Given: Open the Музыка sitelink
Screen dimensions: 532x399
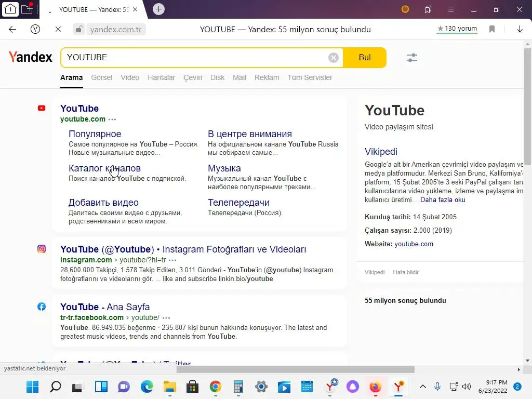Looking at the screenshot, I should click(x=224, y=168).
